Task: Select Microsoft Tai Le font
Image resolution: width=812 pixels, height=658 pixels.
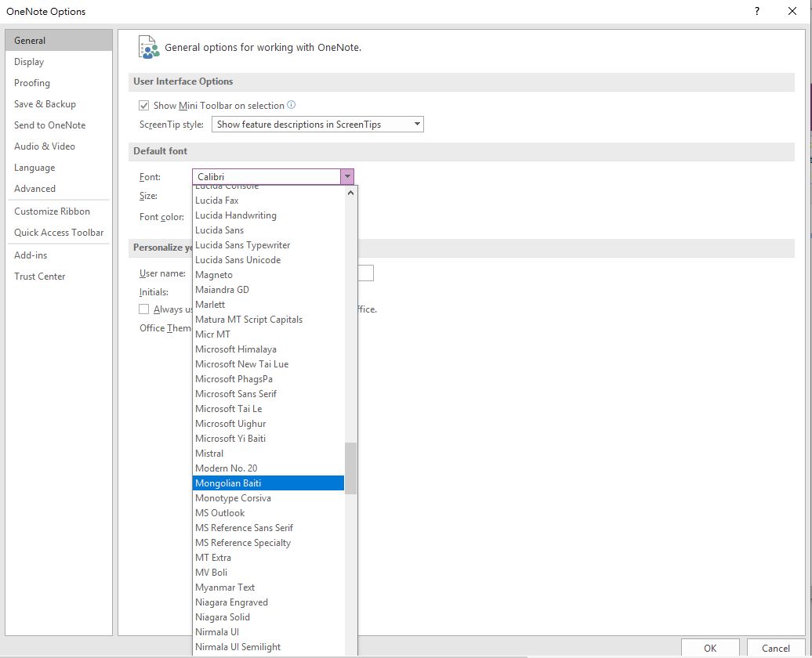Action: pos(268,409)
